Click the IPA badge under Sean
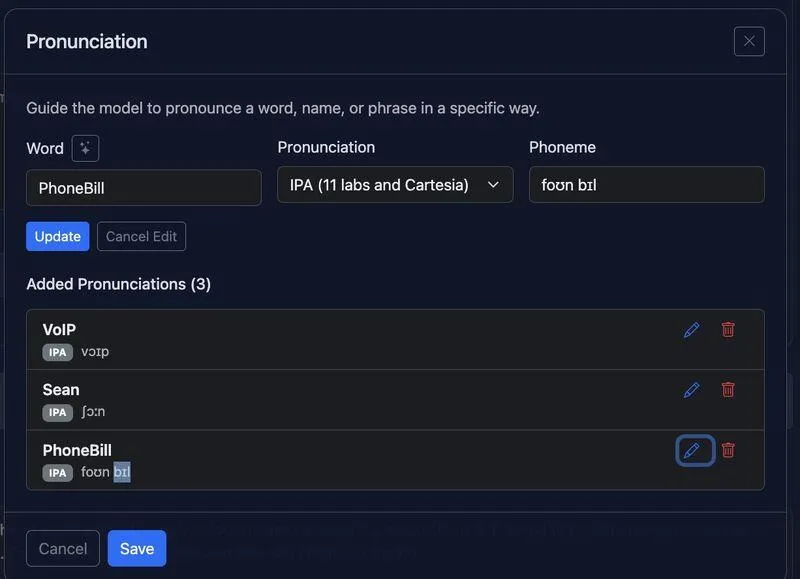 click(x=58, y=412)
